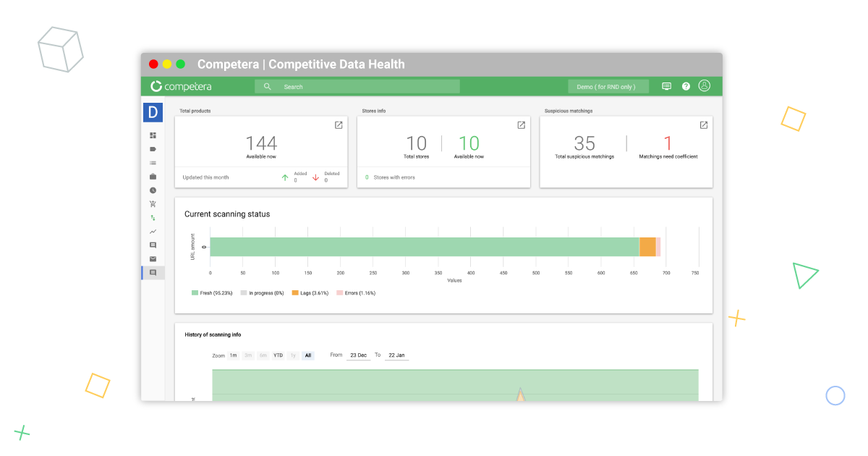Select the YTD zoom range
The height and width of the screenshot is (456, 868).
(x=278, y=355)
